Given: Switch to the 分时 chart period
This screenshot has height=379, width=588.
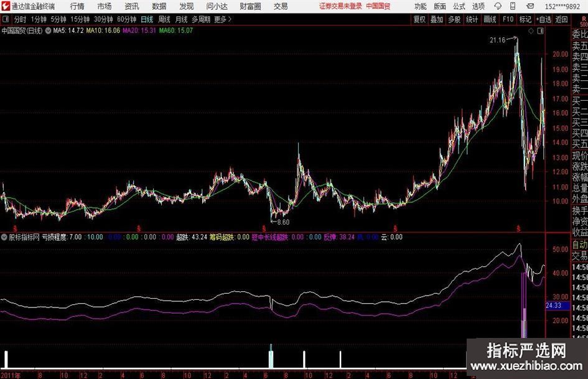Looking at the screenshot, I should pos(20,19).
